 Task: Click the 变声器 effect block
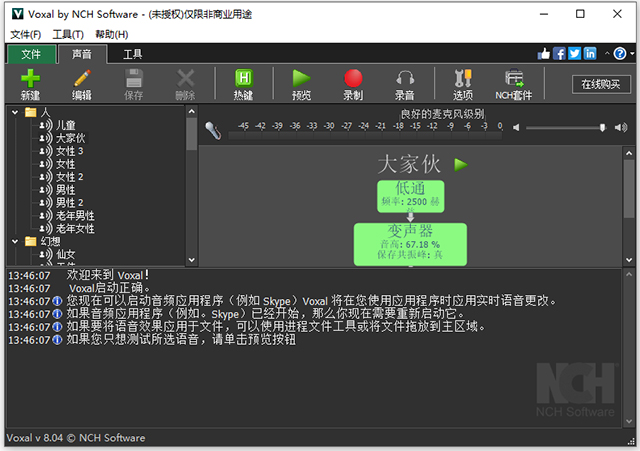(410, 244)
